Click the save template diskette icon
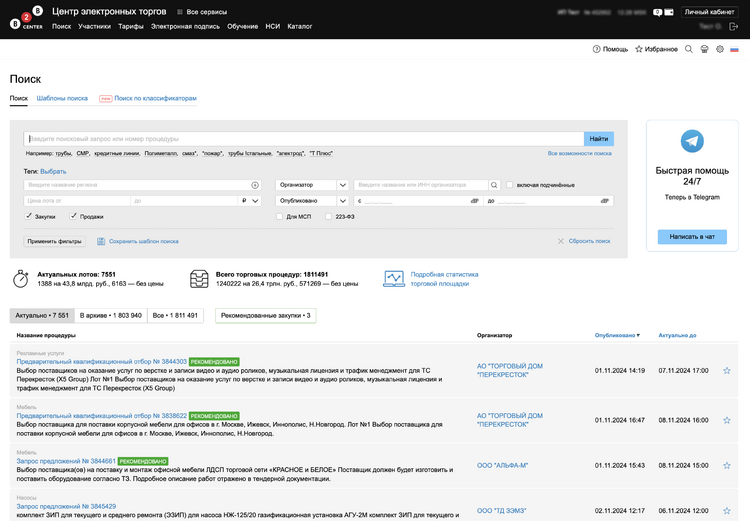750x521 pixels. (101, 242)
